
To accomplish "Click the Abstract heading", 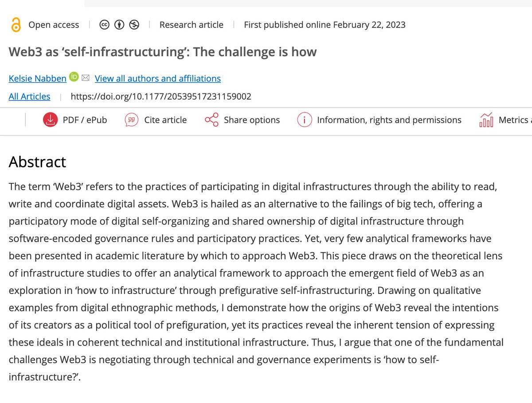I will (37, 162).
